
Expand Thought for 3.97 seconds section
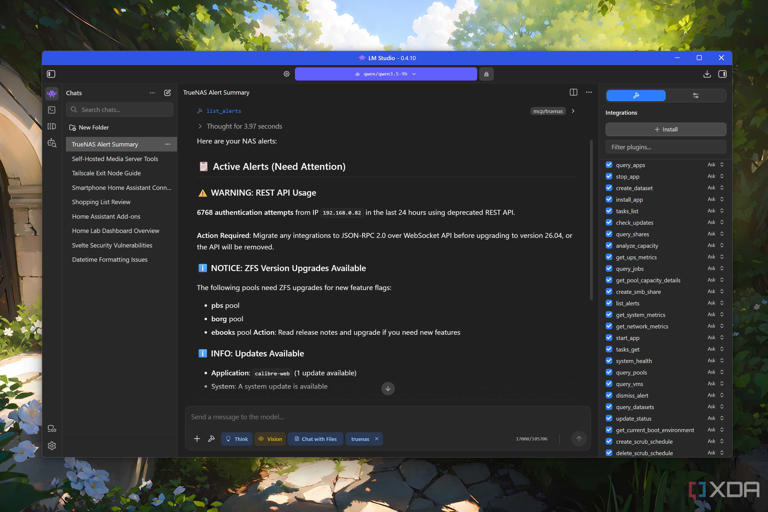coord(240,126)
